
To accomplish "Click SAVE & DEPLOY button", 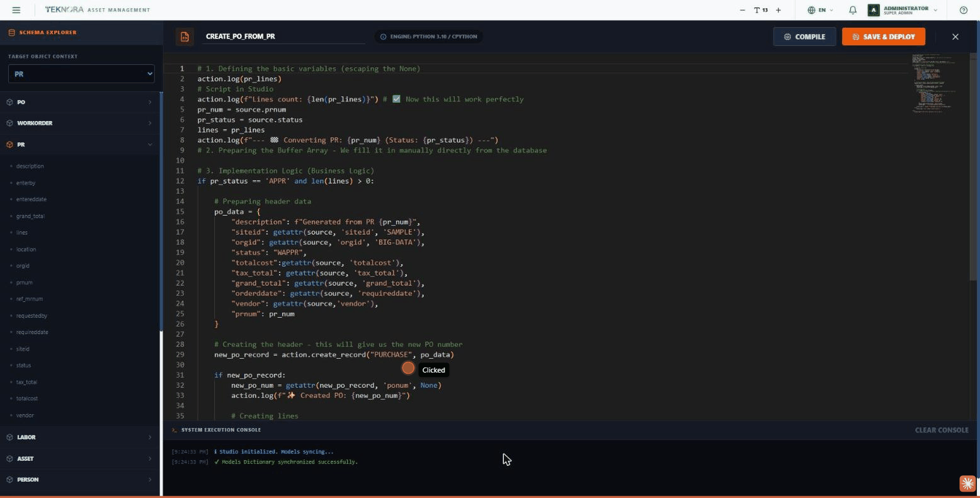I will click(x=884, y=37).
